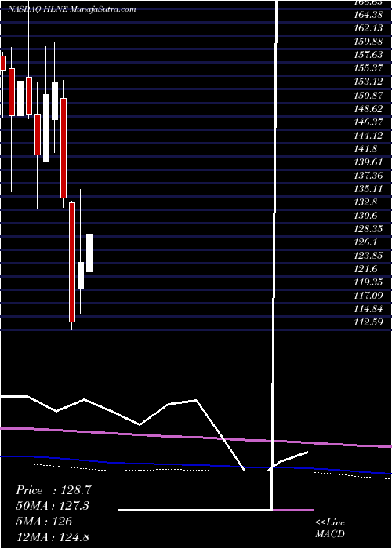Click the 148.62 price axis label
Viewport: 392px width, 549px height.
pos(368,108)
